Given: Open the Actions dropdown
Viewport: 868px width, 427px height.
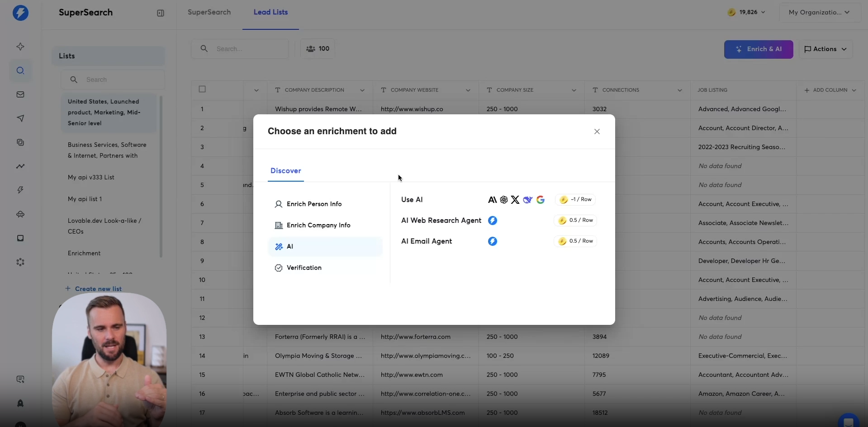Looking at the screenshot, I should [x=825, y=49].
